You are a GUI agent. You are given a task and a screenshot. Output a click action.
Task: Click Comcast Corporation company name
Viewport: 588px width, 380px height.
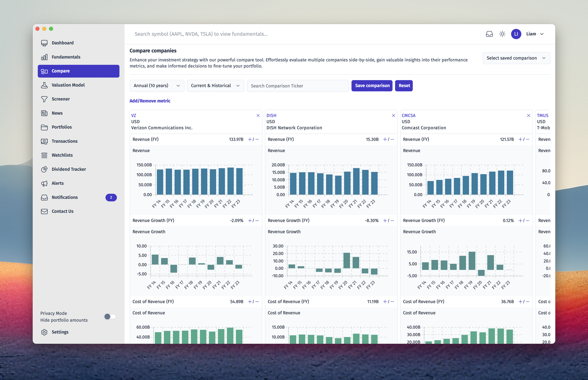pos(424,128)
